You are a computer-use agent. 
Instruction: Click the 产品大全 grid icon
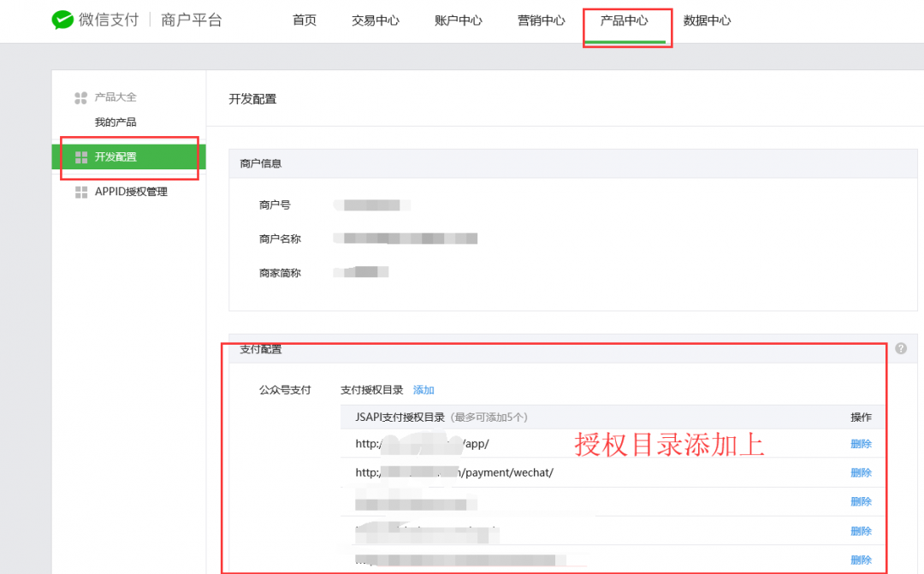(x=80, y=98)
